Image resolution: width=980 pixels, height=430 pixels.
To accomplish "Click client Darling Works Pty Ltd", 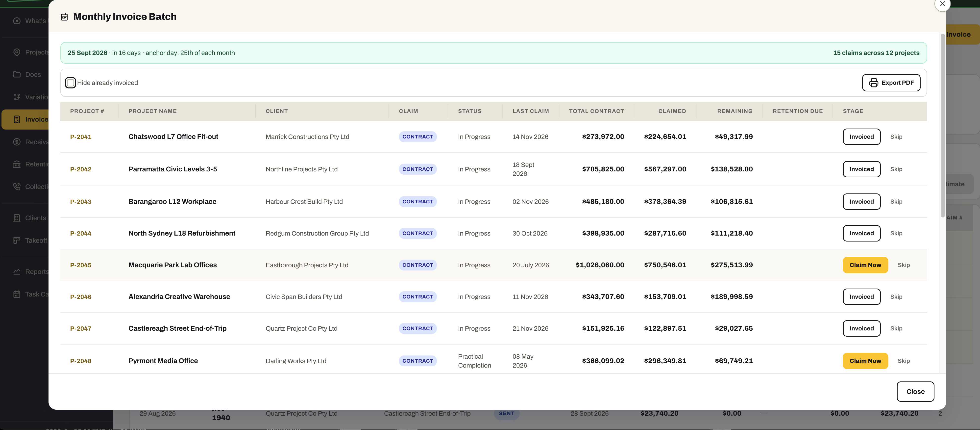I will coord(295,361).
